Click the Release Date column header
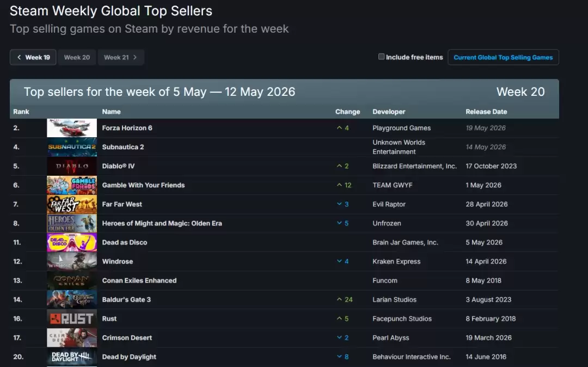 [x=486, y=112]
